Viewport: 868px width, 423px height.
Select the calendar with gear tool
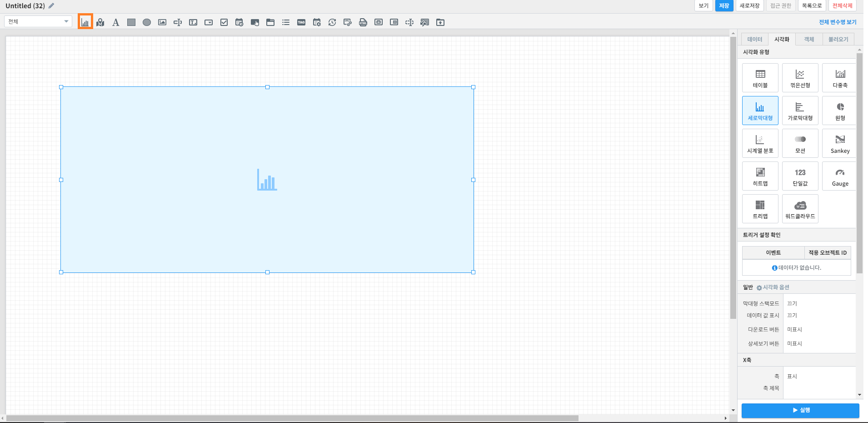tap(317, 22)
